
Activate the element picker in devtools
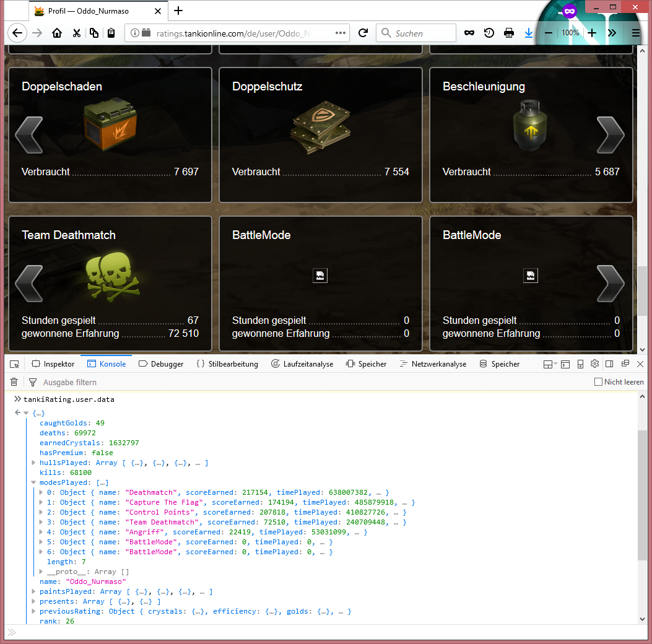(x=14, y=364)
